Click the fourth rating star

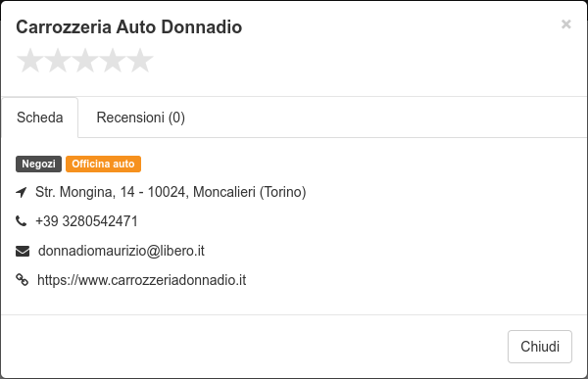[x=113, y=61]
